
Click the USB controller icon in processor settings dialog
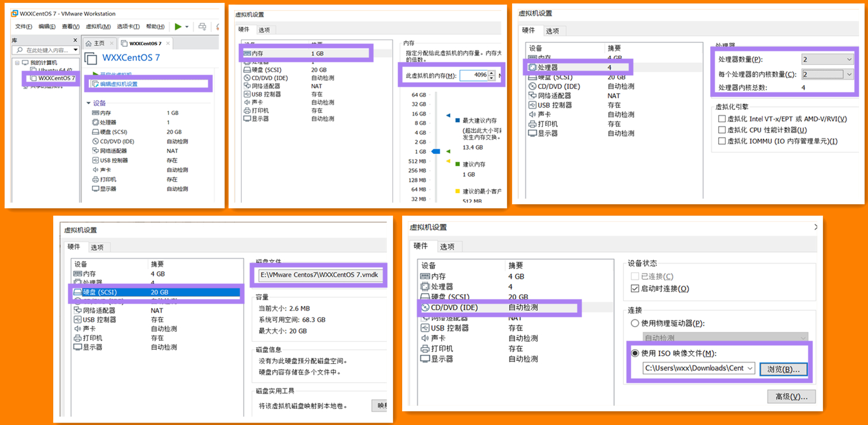point(533,105)
